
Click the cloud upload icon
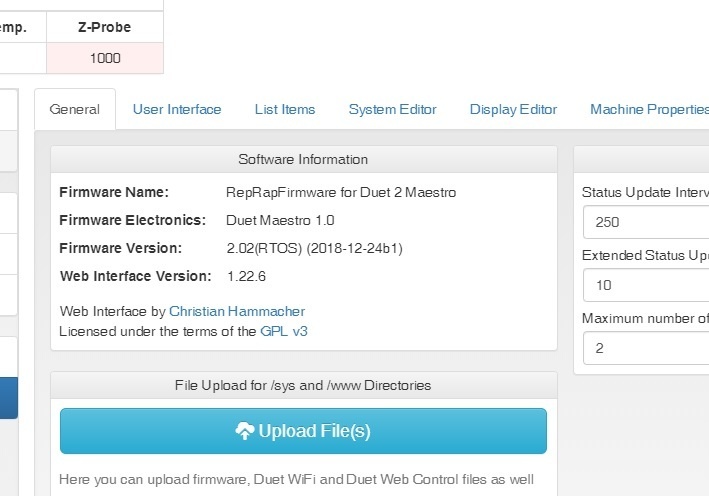(245, 431)
